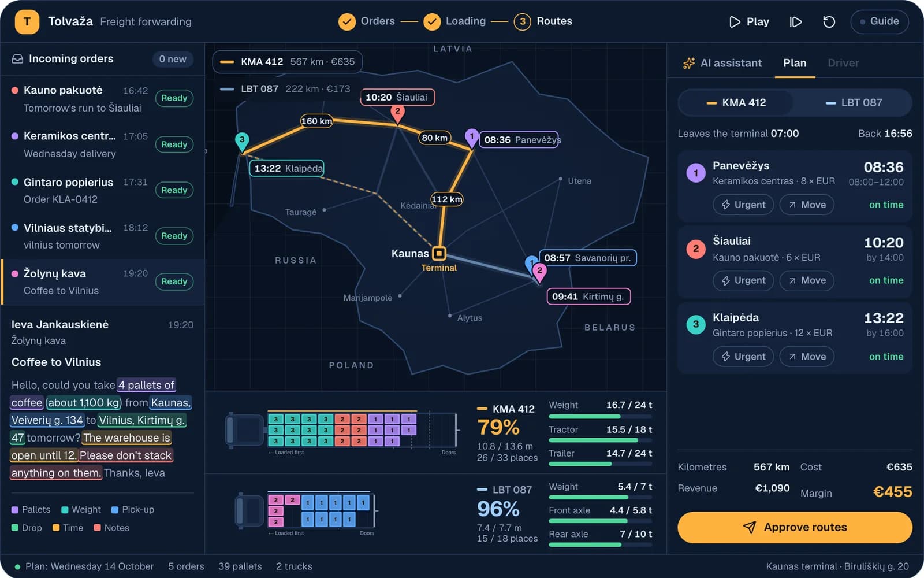This screenshot has width=924, height=578.
Task: Click the Kaunas terminal square marker
Action: tap(439, 253)
